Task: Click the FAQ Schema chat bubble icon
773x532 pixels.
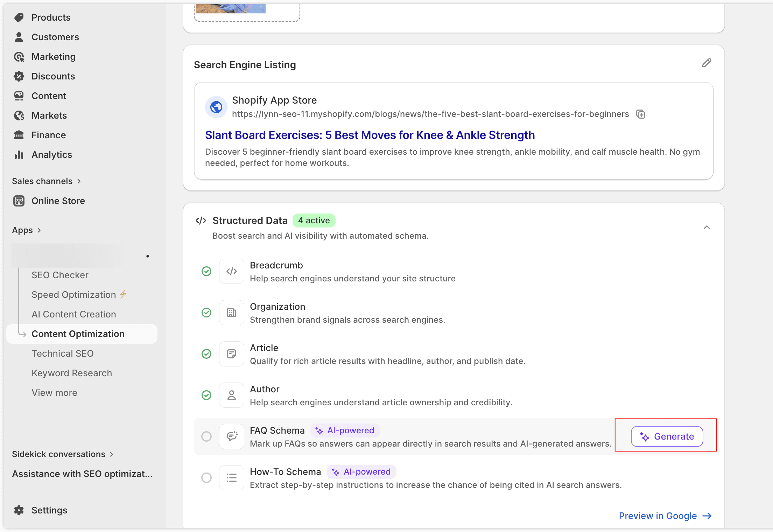Action: click(232, 436)
